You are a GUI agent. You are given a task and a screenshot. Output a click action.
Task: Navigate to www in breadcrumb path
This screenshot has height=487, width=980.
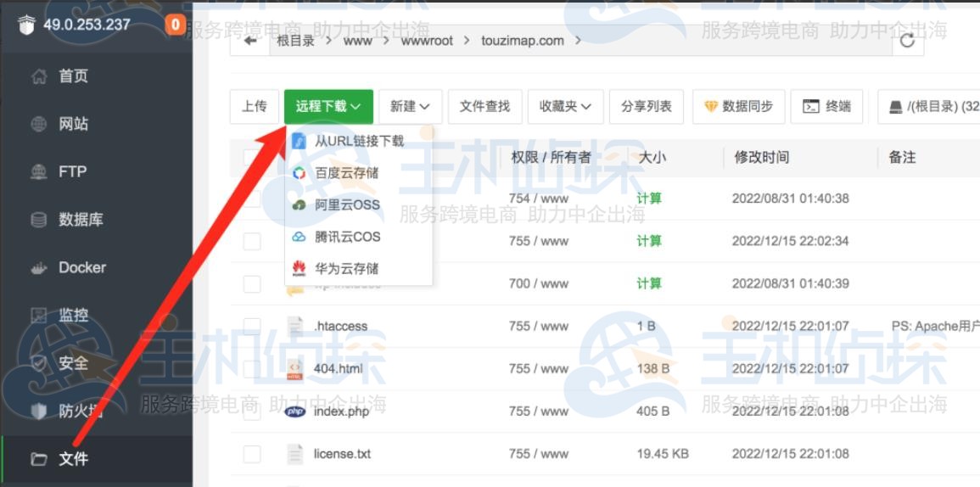(x=357, y=41)
